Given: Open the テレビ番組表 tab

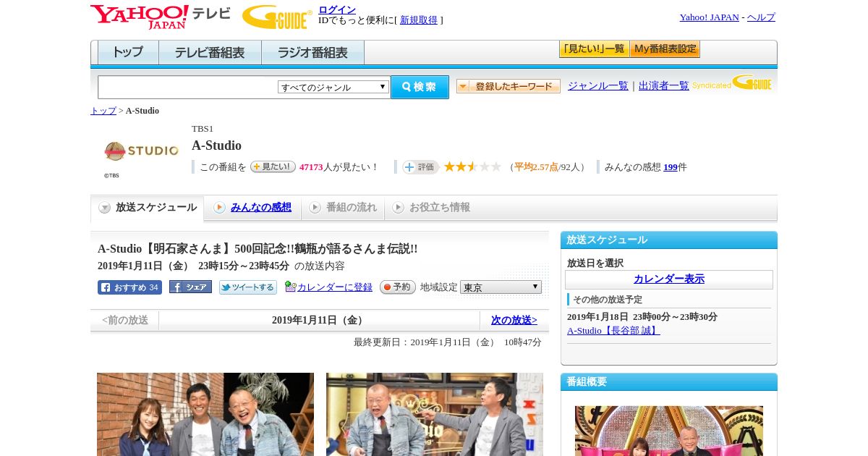Looking at the screenshot, I should 210,53.
